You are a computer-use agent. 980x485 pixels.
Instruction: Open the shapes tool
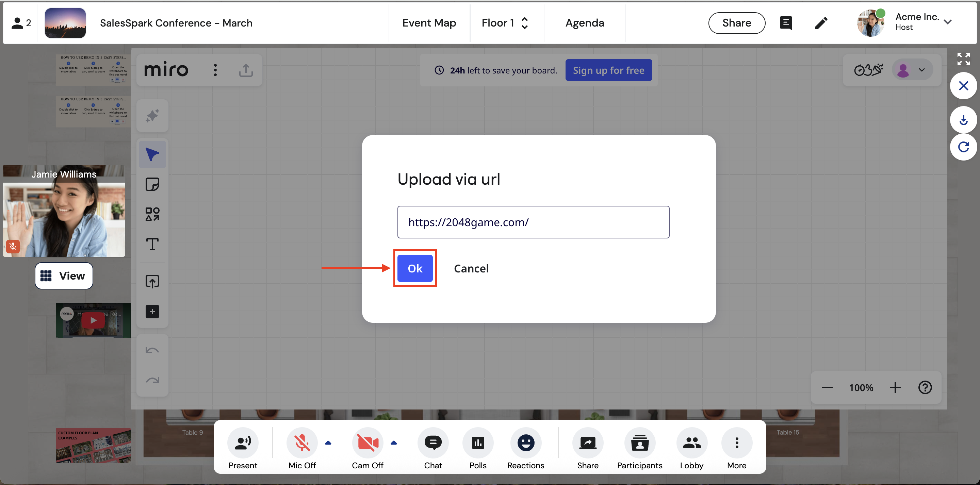pyautogui.click(x=152, y=214)
